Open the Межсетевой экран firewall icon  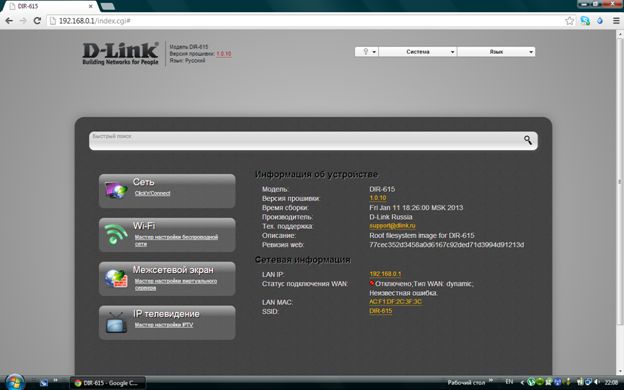coord(116,278)
